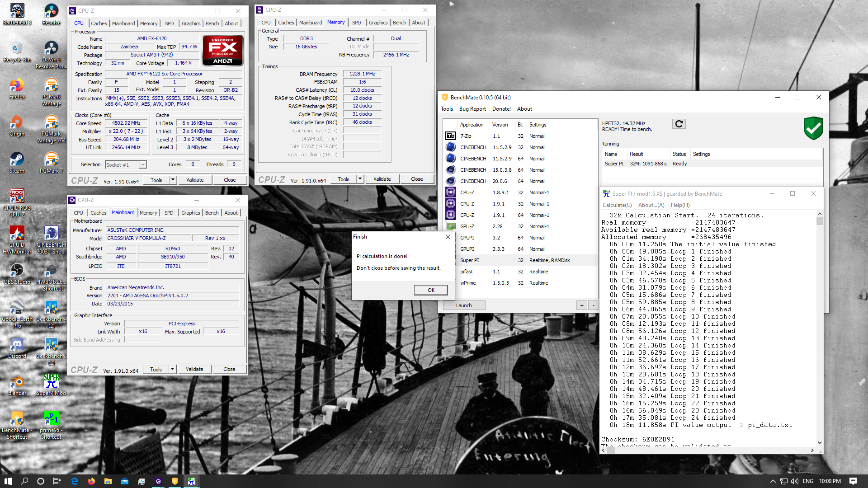Switch to Caches tab in the top-left CPU-Z window

click(x=99, y=23)
